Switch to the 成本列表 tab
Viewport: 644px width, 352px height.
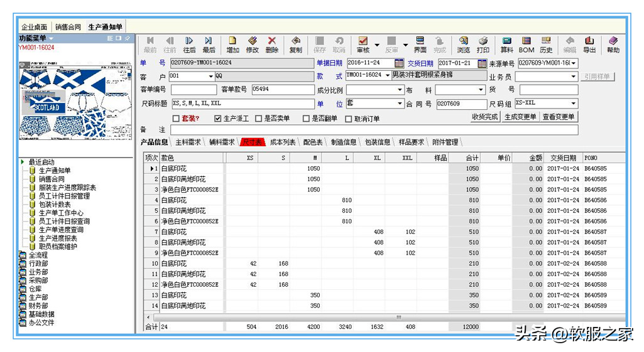(x=283, y=142)
